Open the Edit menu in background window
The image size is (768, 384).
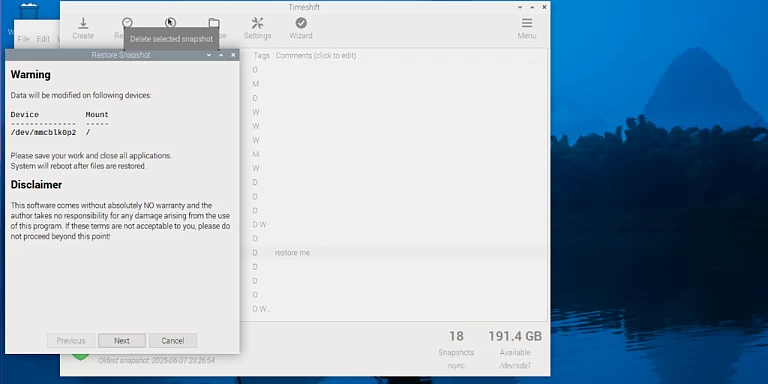click(x=43, y=39)
